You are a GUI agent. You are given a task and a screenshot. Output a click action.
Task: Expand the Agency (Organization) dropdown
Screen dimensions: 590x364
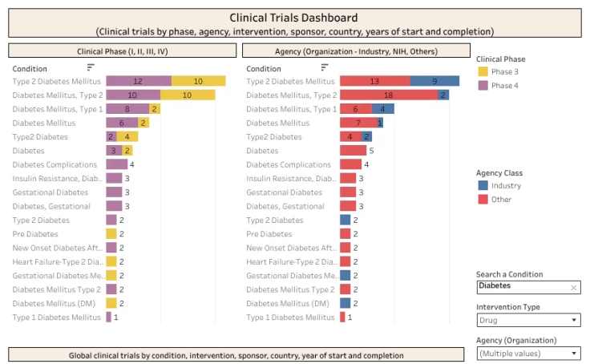click(574, 354)
